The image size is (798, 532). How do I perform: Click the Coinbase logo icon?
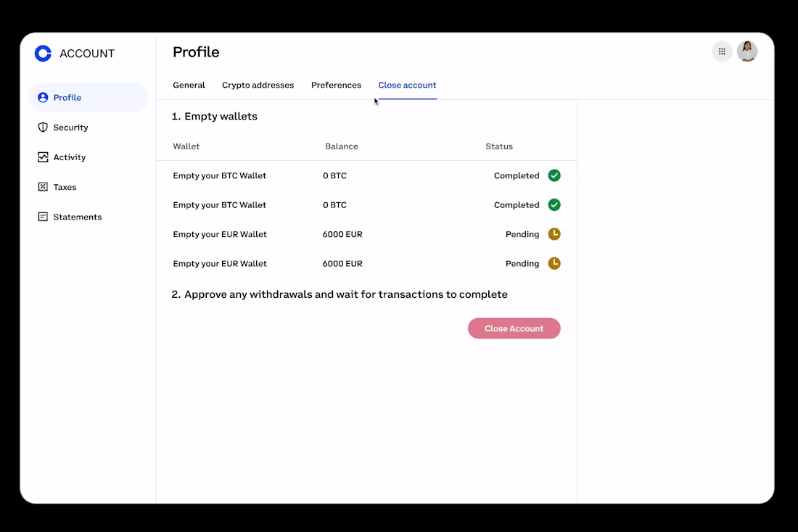(x=42, y=53)
